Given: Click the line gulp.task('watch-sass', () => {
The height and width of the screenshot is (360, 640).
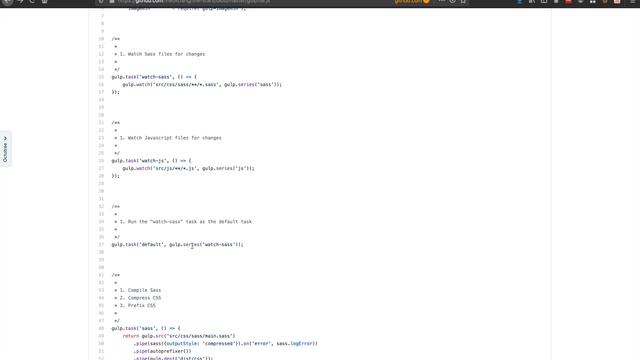Looking at the screenshot, I should [154, 77].
